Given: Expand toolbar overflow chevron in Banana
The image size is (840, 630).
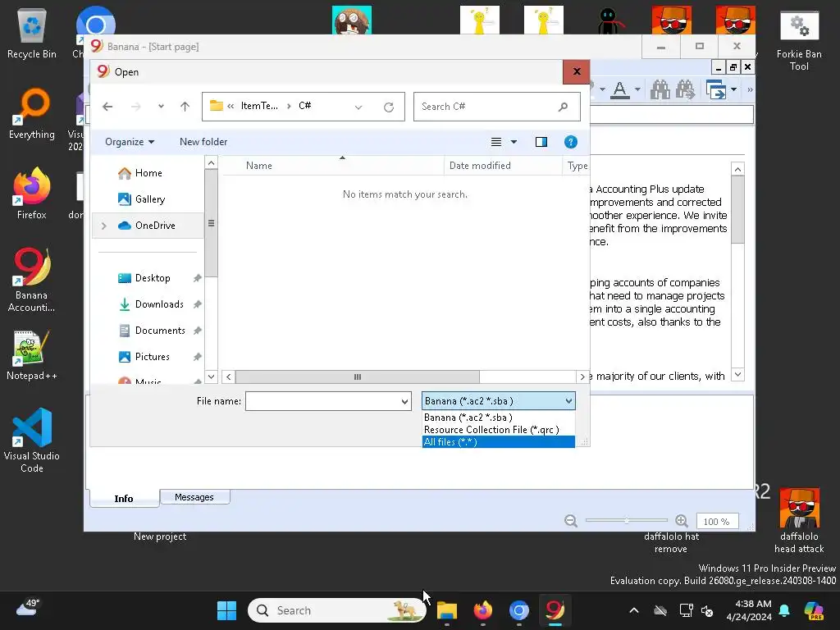Looking at the screenshot, I should click(750, 89).
